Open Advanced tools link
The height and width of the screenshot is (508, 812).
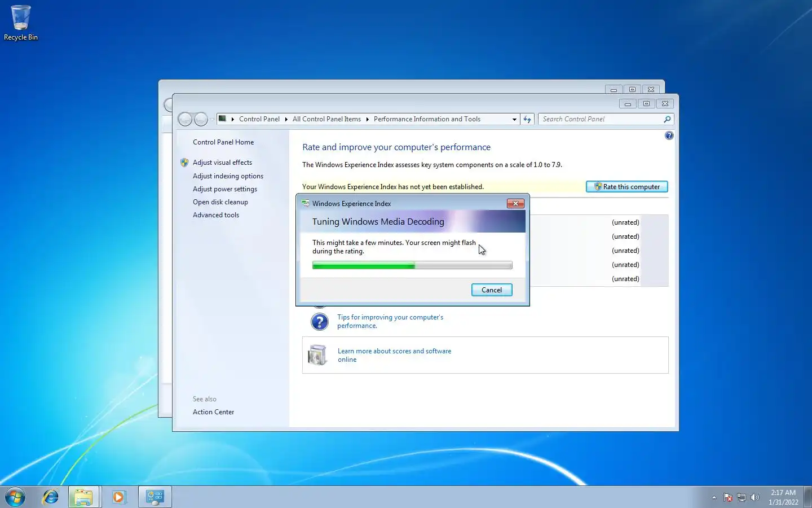click(216, 215)
